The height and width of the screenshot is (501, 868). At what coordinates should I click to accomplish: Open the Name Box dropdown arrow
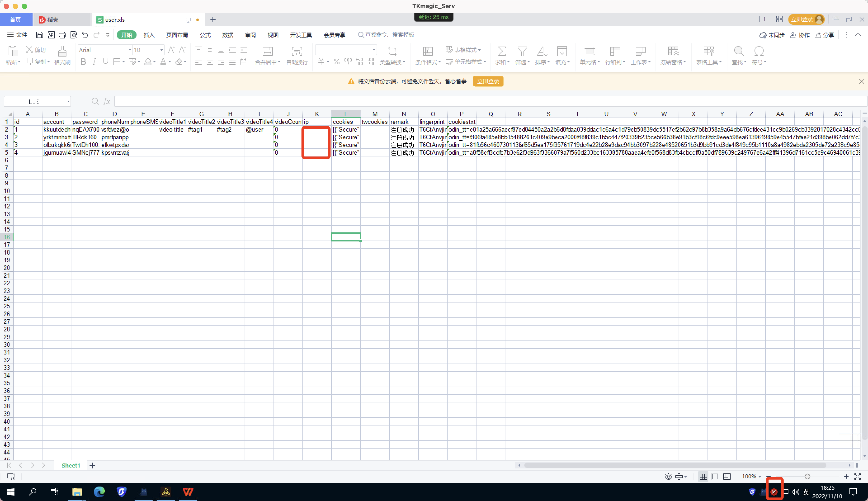coord(68,102)
